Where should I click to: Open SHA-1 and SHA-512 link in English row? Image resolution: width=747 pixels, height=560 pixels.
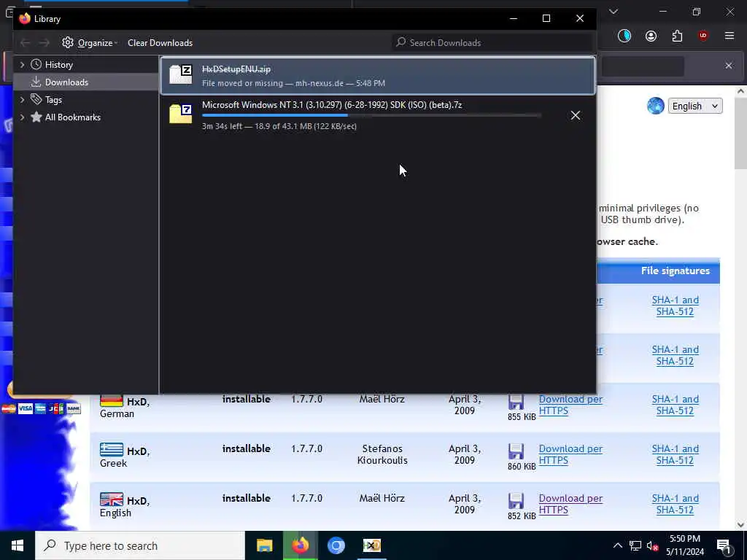pyautogui.click(x=675, y=504)
